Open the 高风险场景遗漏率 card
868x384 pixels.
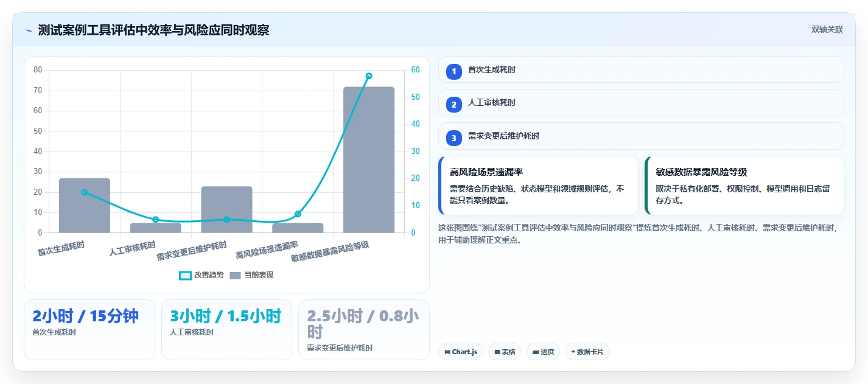(538, 186)
